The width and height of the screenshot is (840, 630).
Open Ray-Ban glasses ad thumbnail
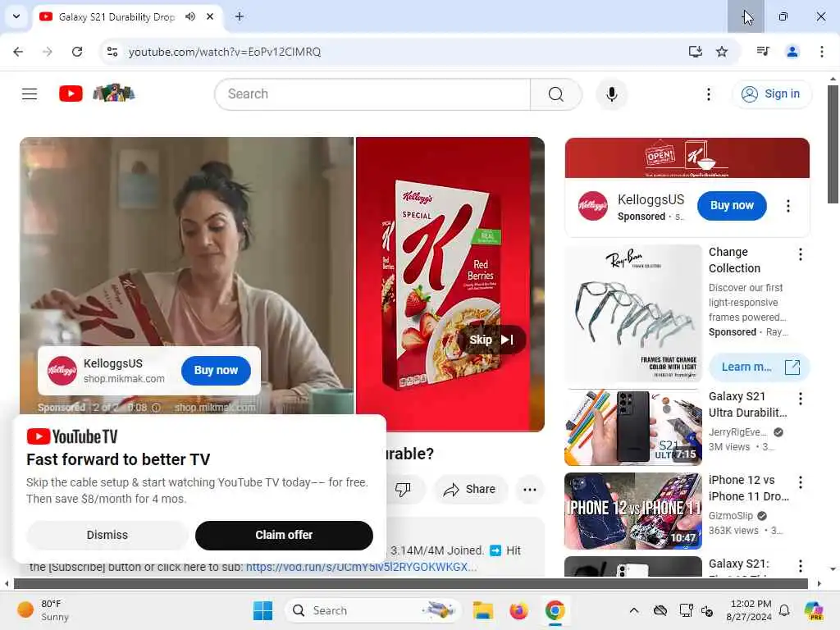(633, 313)
